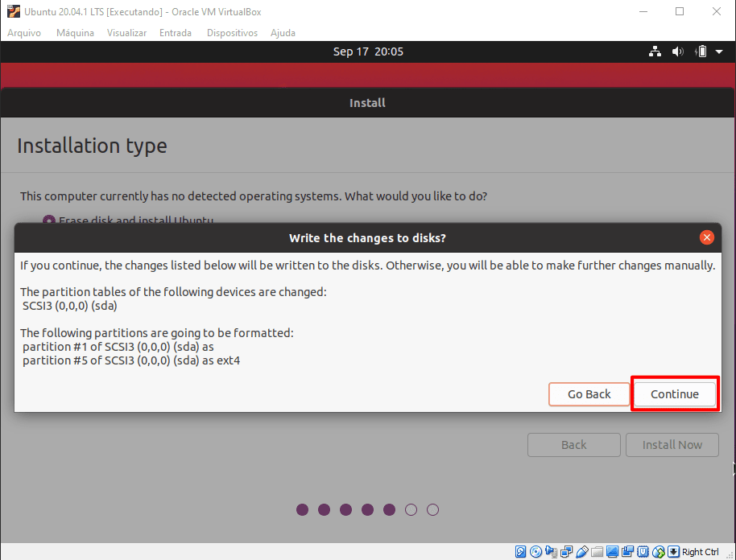Click the Ubuntu battery indicator icon
The height and width of the screenshot is (560, 736).
pyautogui.click(x=701, y=51)
